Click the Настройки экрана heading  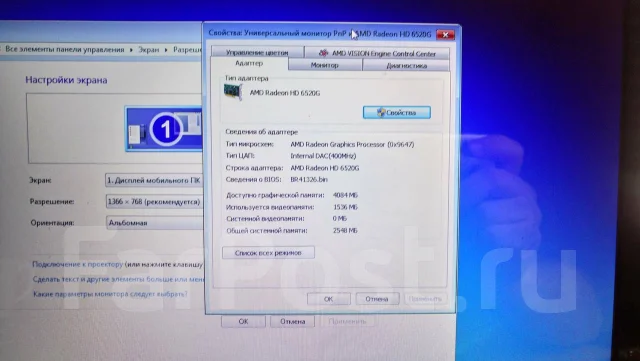click(x=66, y=80)
